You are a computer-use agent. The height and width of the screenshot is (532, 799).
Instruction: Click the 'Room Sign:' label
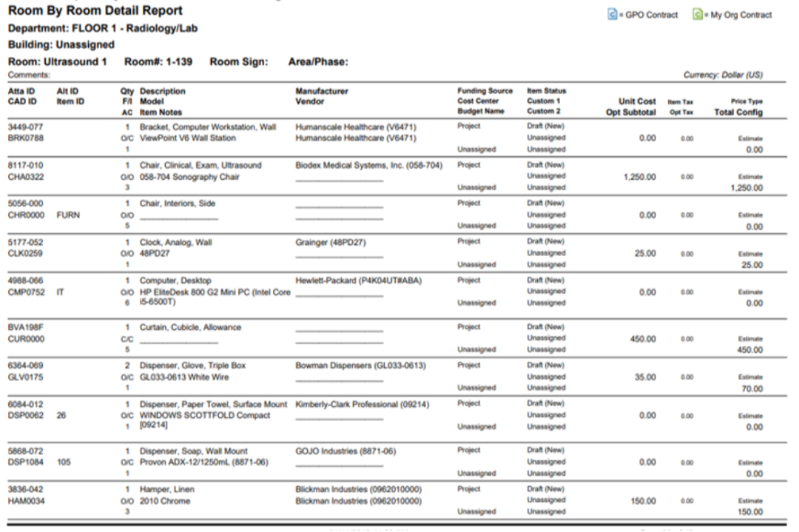pos(238,61)
